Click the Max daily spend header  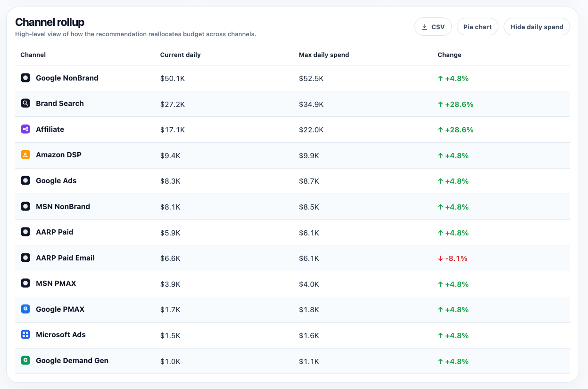(324, 55)
